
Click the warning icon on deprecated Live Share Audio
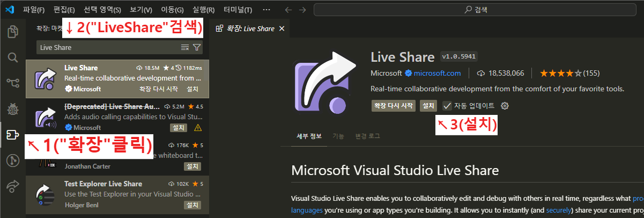(x=197, y=128)
